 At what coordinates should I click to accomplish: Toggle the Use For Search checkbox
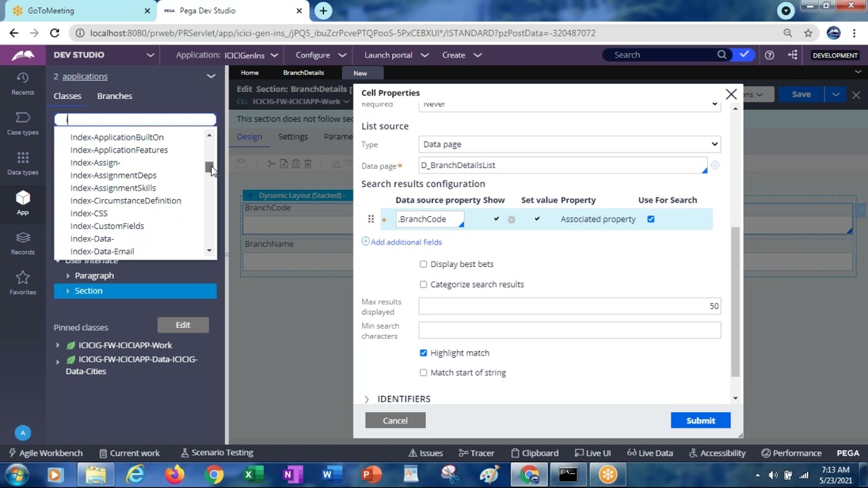point(651,219)
